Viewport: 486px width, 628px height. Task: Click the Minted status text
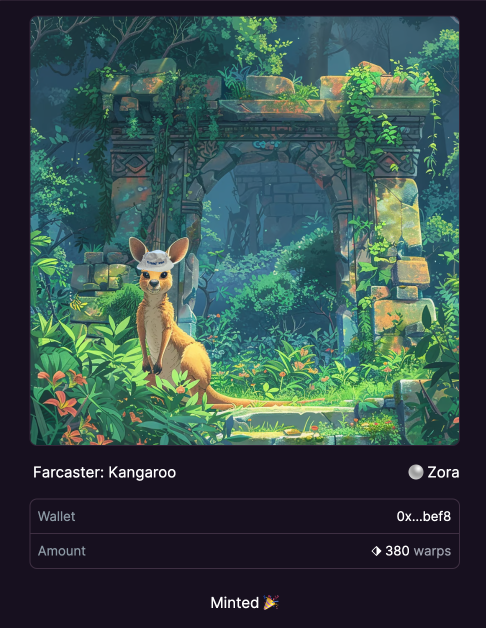click(235, 602)
